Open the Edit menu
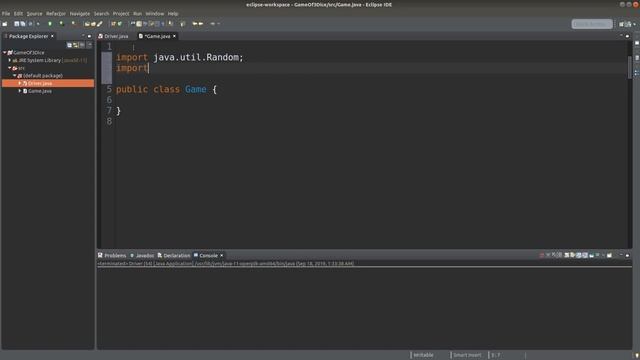 pos(18,13)
